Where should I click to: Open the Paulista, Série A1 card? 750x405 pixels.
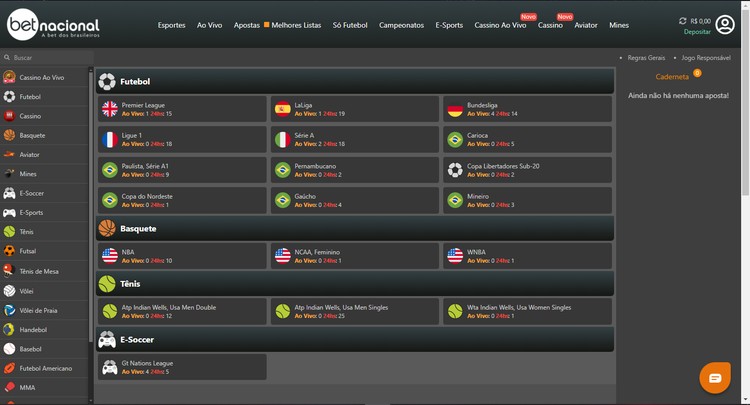(182, 170)
